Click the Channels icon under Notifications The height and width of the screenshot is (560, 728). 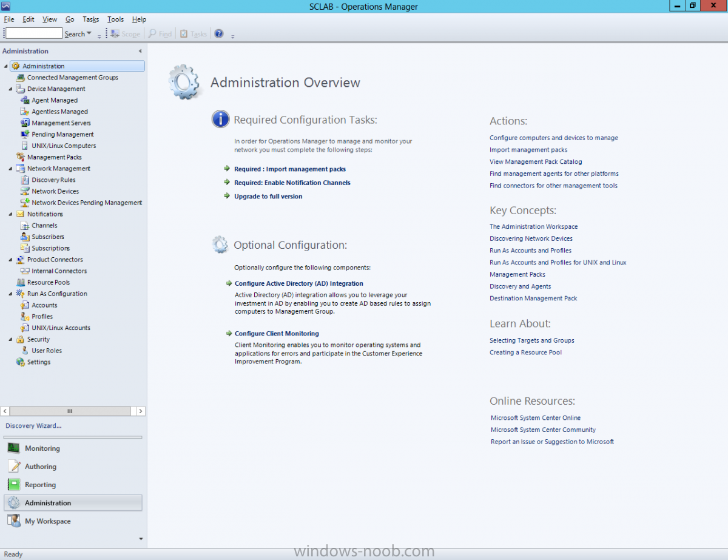(25, 225)
